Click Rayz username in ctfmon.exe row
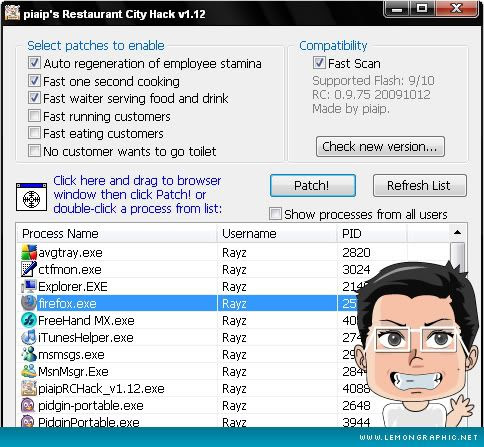The width and height of the screenshot is (484, 447). click(234, 270)
